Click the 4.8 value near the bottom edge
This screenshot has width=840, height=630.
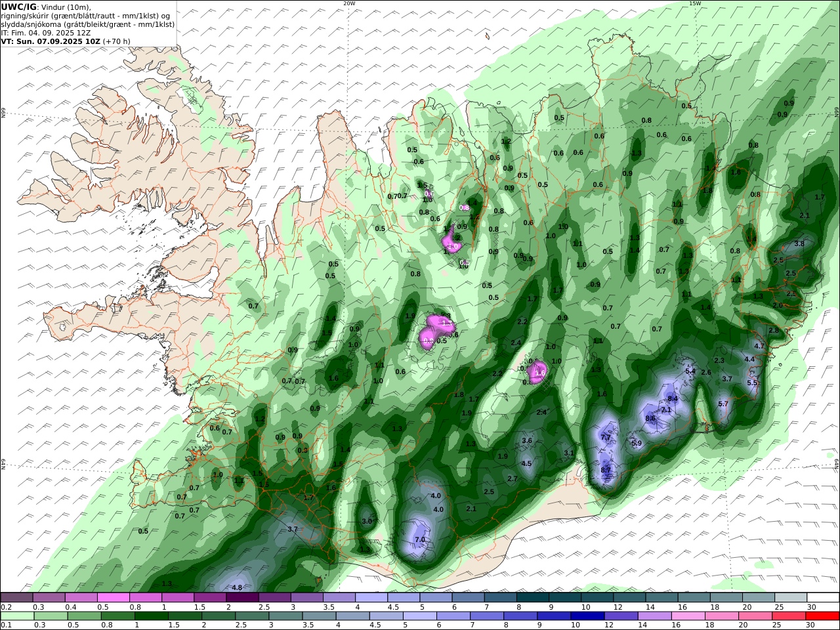coord(238,587)
